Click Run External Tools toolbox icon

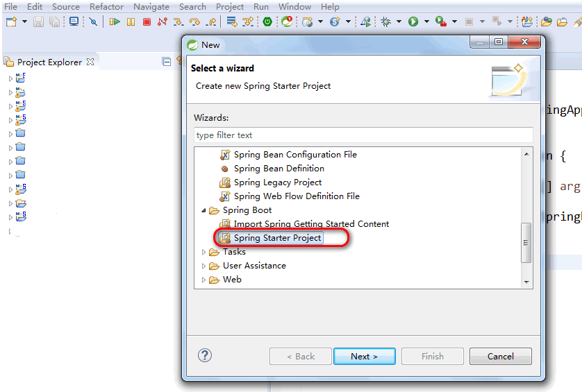point(440,22)
